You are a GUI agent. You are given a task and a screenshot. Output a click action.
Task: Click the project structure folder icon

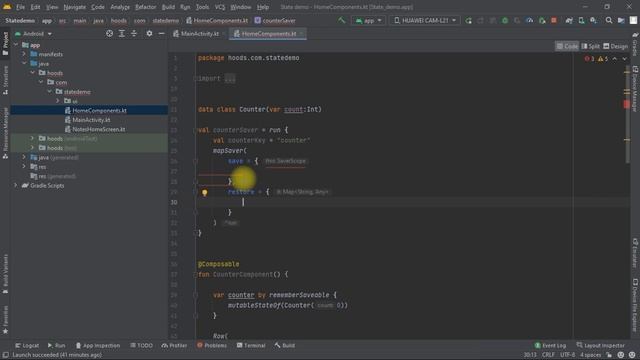click(x=621, y=20)
